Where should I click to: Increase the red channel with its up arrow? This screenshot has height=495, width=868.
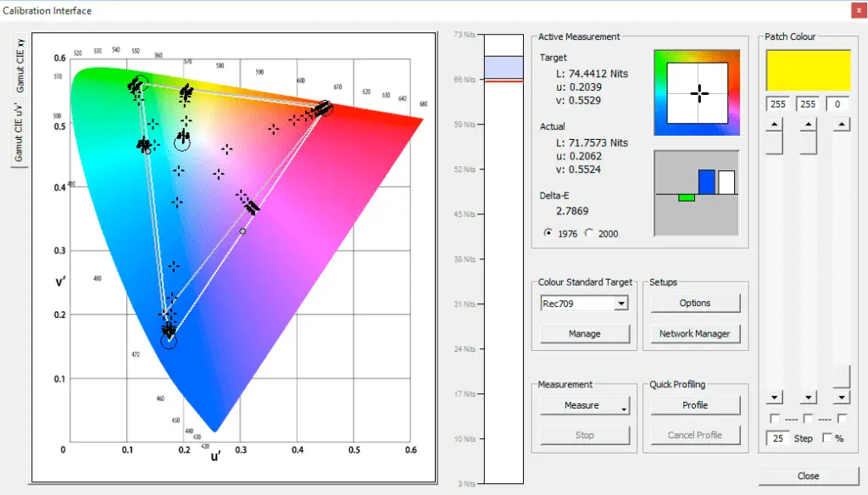point(774,123)
